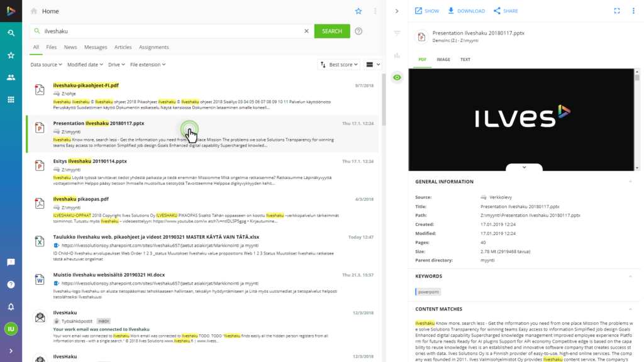
Task: Select the IMAGE preview tab
Action: [x=443, y=60]
